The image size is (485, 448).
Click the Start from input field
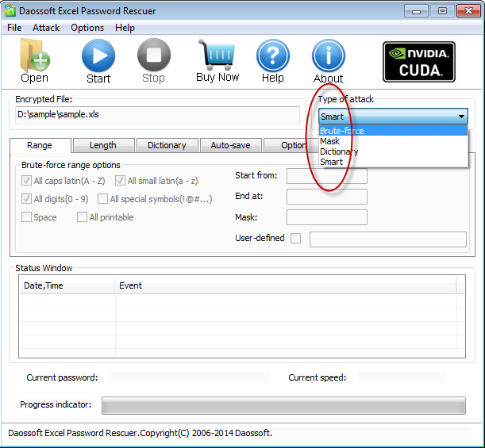tap(327, 176)
